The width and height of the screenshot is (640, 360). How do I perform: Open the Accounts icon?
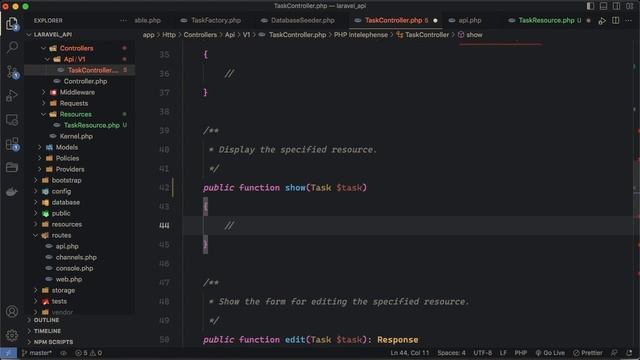click(12, 311)
